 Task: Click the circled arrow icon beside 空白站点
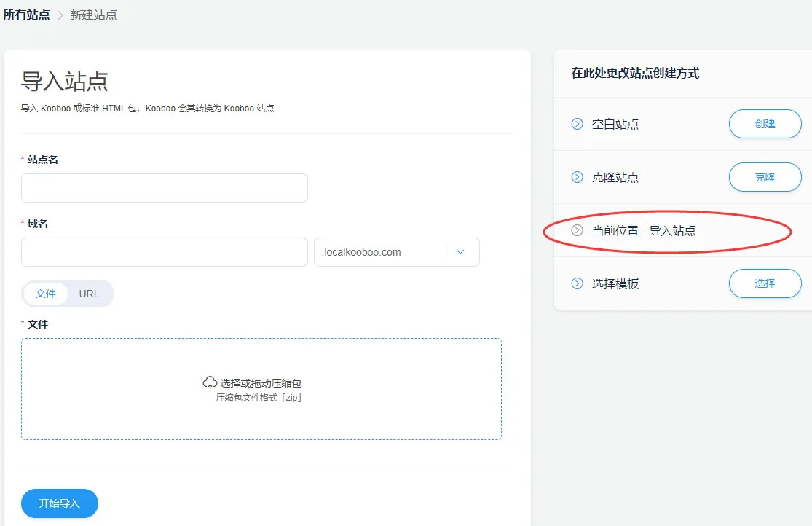click(577, 124)
